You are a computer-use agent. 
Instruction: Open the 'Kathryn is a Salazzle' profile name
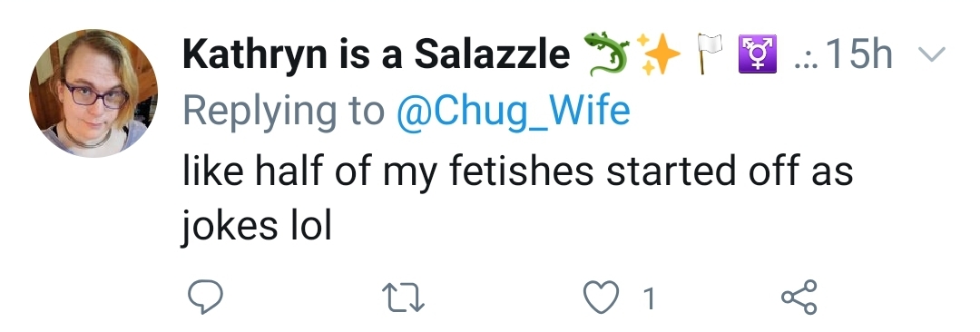click(377, 54)
